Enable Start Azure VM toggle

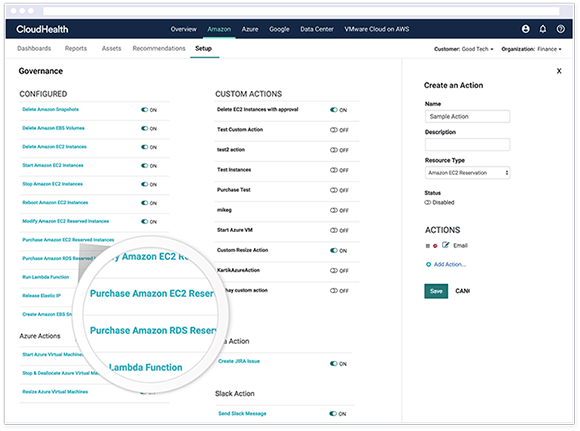pos(334,230)
